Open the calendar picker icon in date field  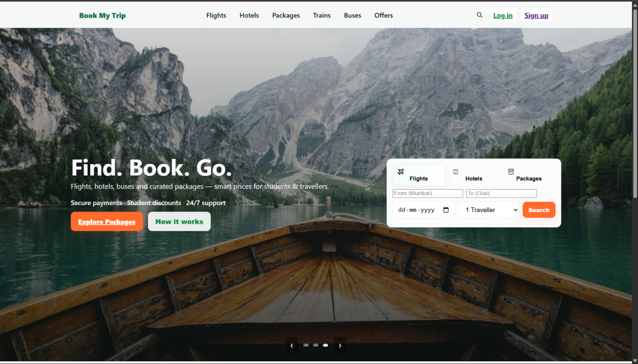coord(446,210)
